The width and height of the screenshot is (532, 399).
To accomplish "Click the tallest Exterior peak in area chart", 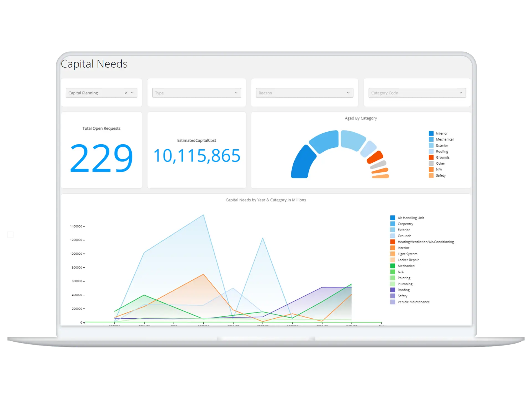I will 203,215.
